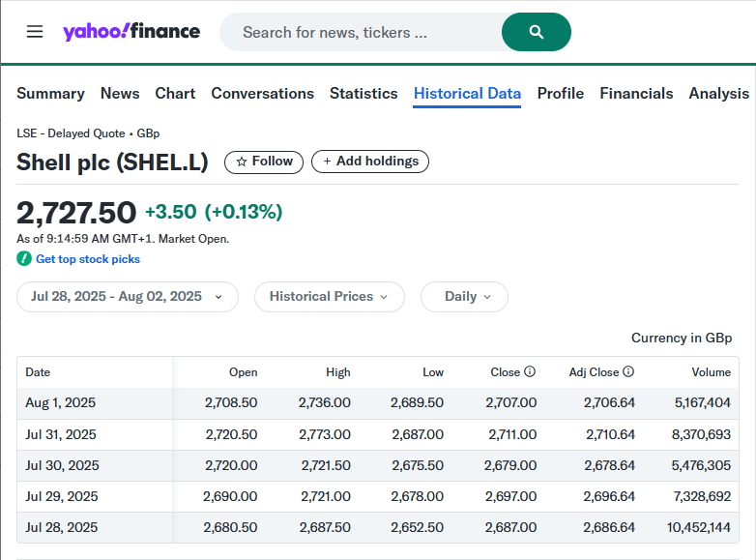756x560 pixels.
Task: Focus the search for news, tickers field
Action: [x=361, y=32]
